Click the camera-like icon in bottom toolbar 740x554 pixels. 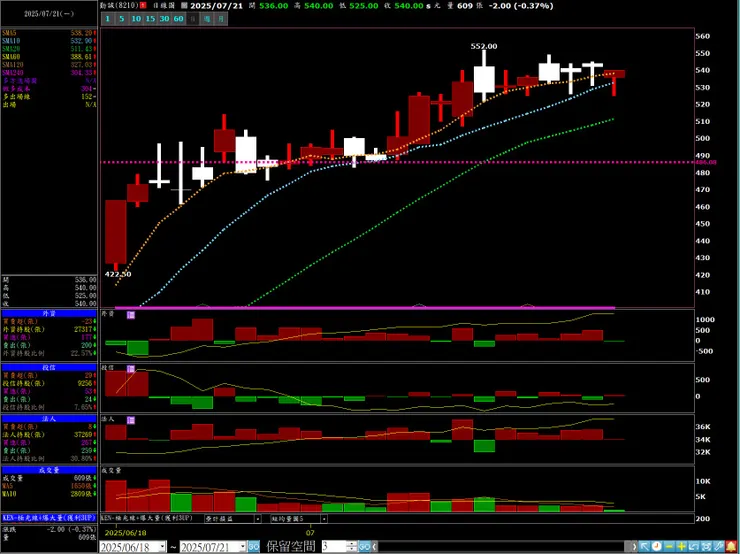point(706,547)
